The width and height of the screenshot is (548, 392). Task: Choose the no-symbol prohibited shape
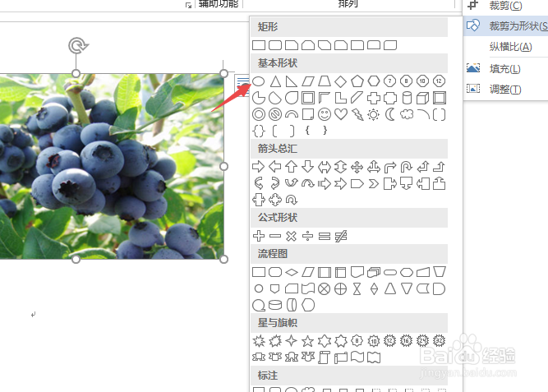coord(275,114)
